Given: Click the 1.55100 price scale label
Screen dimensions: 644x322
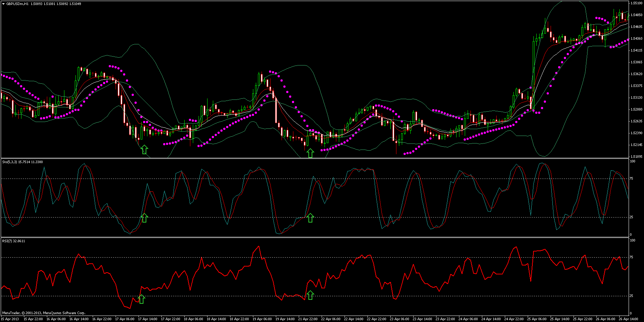Looking at the screenshot, I should 636,3.
